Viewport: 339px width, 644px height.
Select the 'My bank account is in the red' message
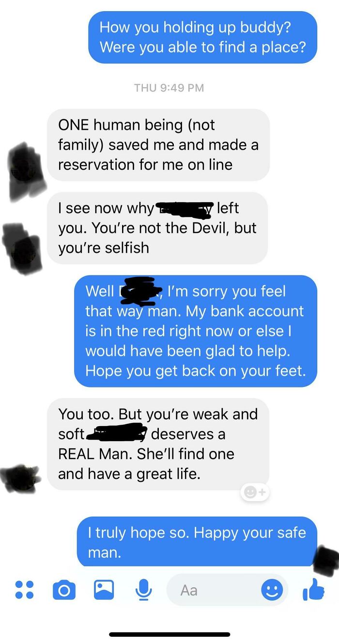(196, 331)
